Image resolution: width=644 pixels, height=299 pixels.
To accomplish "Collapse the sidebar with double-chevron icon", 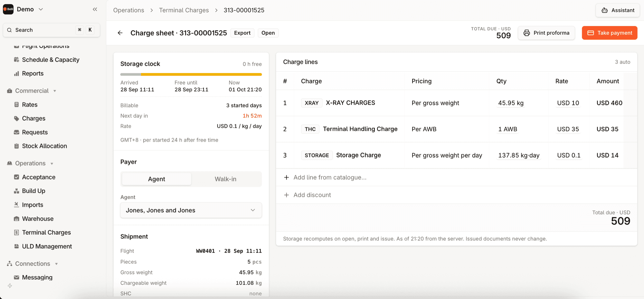I will pos(95,9).
